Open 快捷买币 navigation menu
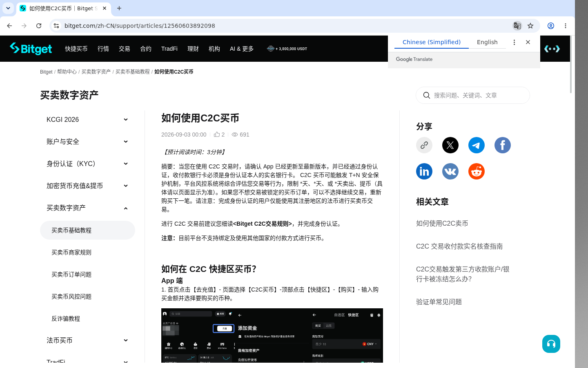 (x=76, y=49)
